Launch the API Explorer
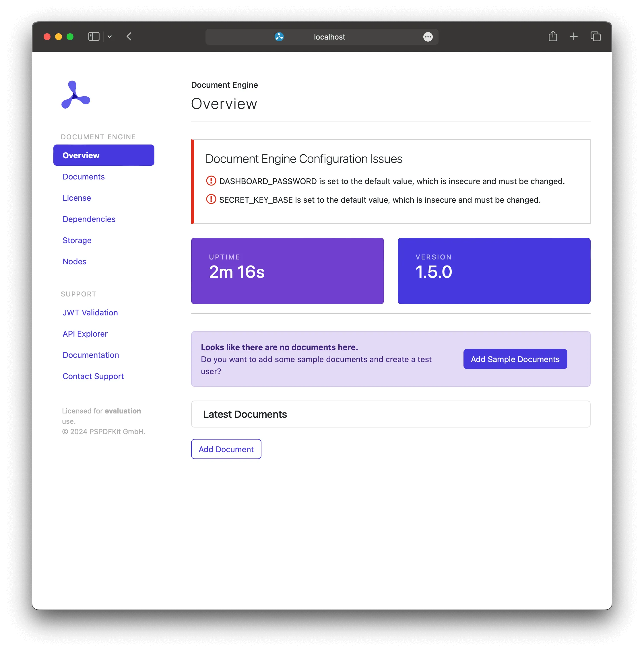This screenshot has width=644, height=652. 85,334
